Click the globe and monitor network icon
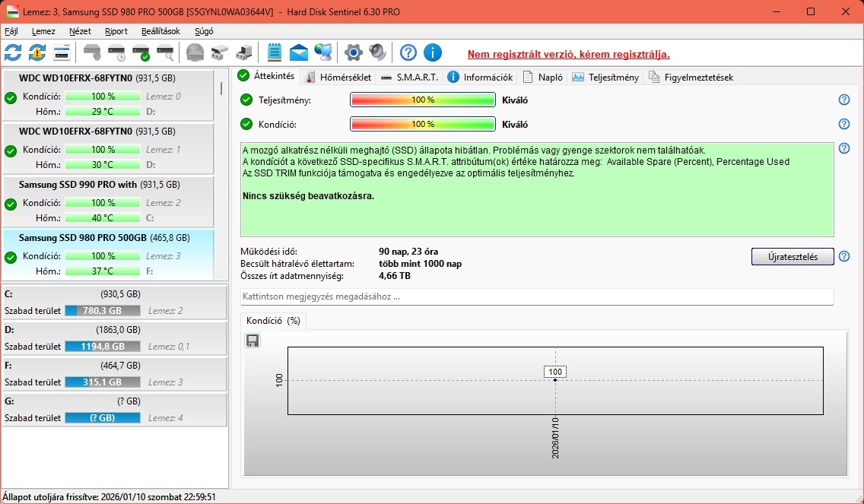This screenshot has width=864, height=504. click(323, 53)
